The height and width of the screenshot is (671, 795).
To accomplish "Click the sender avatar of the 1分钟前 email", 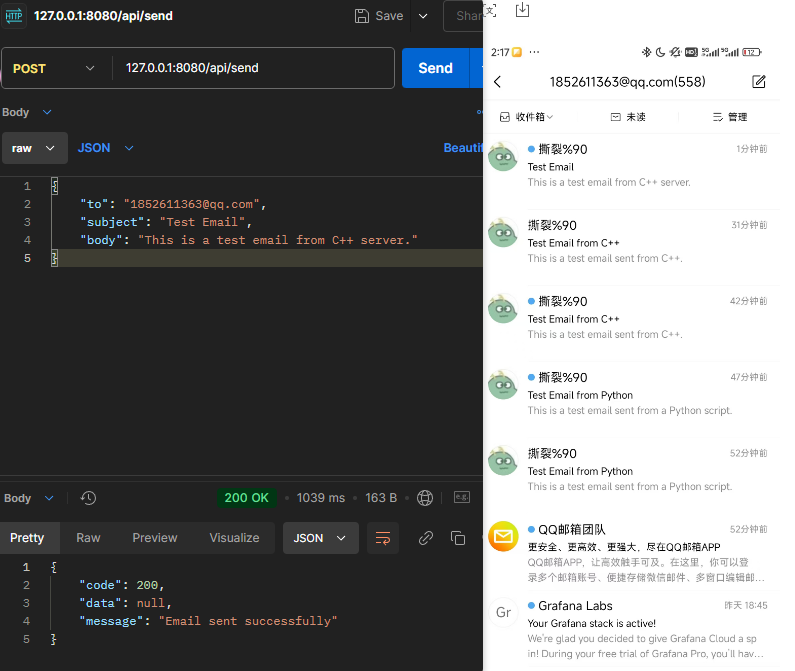I will [503, 157].
